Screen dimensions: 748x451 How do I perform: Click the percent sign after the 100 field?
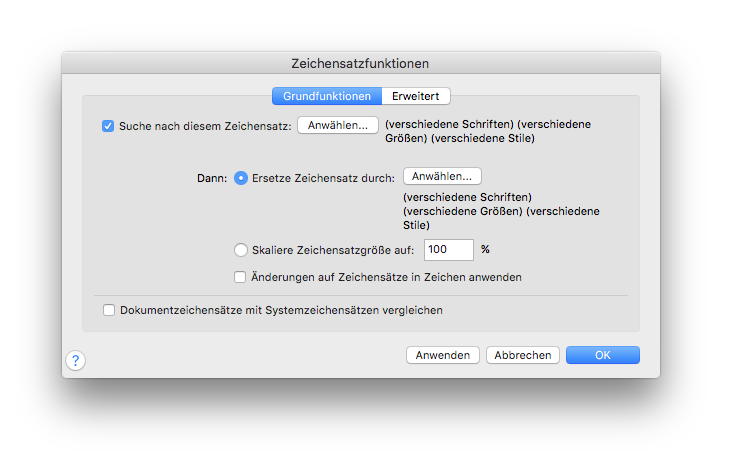pyautogui.click(x=485, y=249)
